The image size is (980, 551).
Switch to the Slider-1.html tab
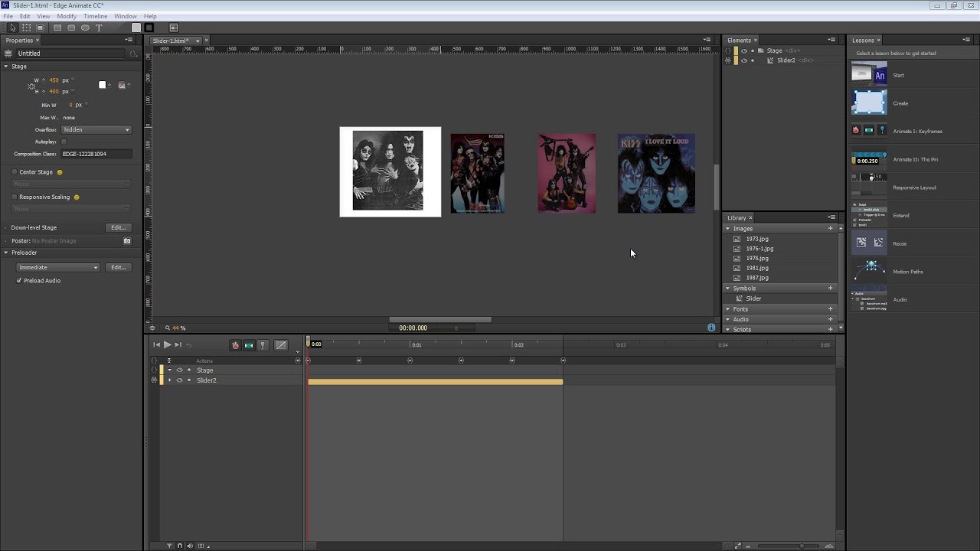pyautogui.click(x=171, y=41)
